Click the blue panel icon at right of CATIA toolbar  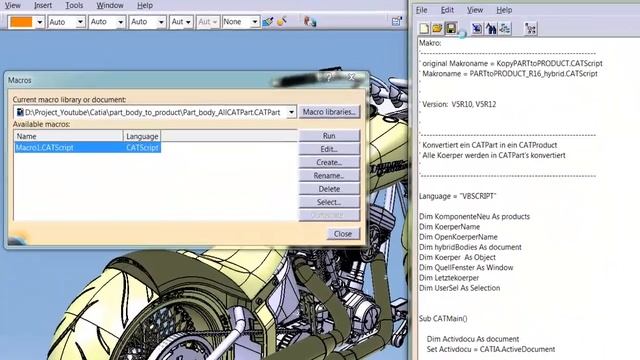[396, 21]
